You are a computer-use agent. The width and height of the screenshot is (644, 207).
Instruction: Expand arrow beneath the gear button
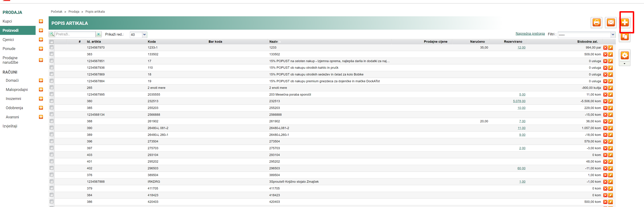point(625,64)
